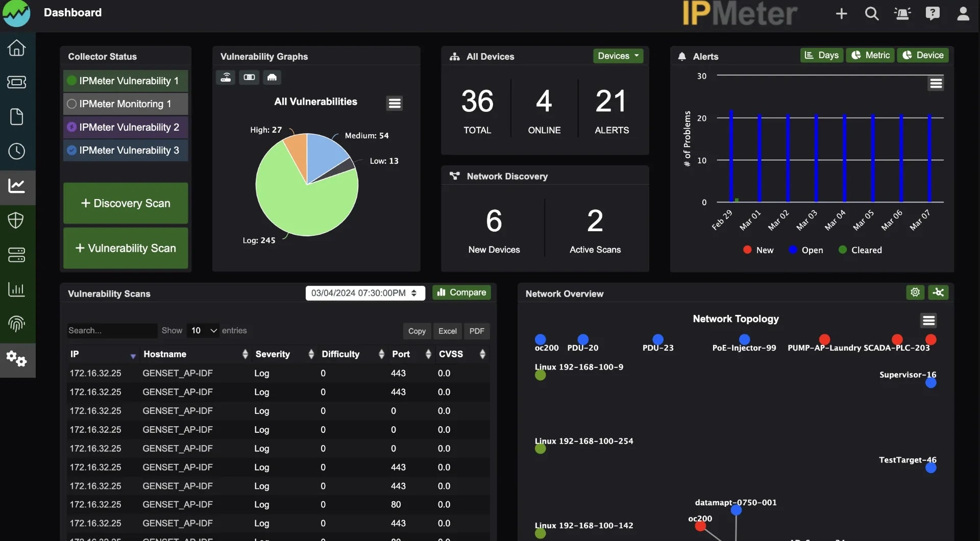980x541 pixels.
Task: Select the third graph icon in Vulnerability Graphs
Action: coord(272,78)
